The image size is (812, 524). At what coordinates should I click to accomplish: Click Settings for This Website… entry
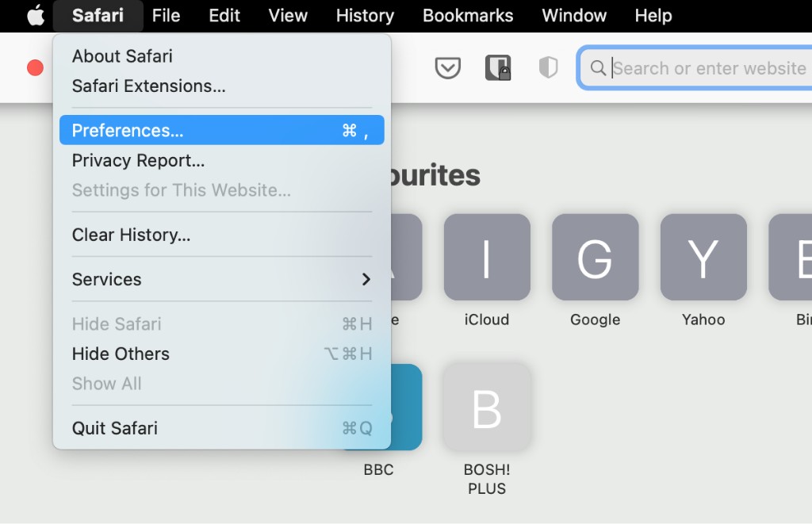click(x=222, y=190)
